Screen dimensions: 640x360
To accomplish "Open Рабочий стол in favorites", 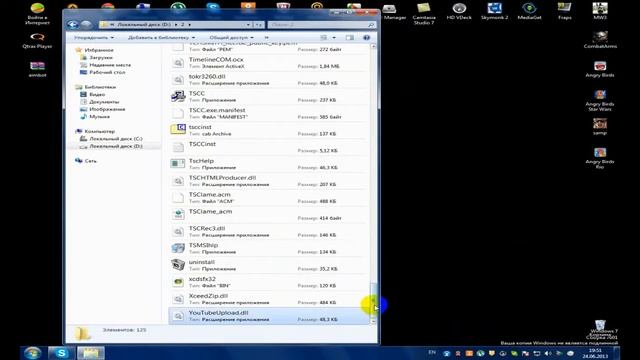I will tap(107, 72).
